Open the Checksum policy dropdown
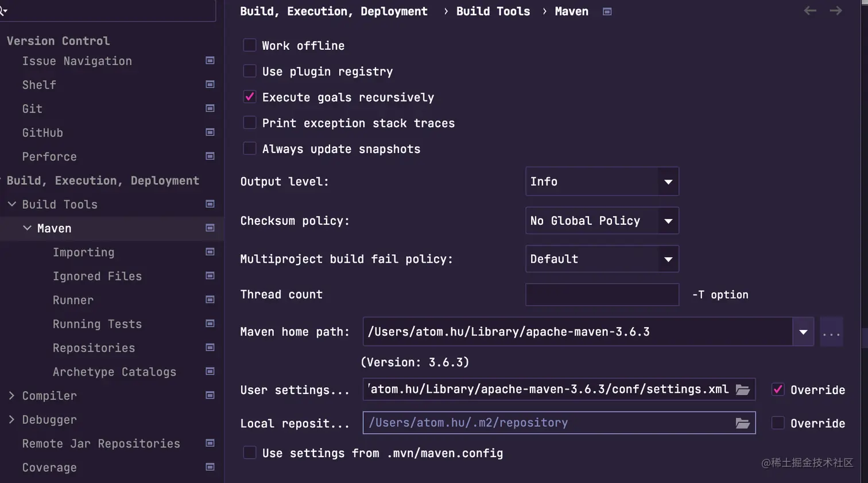 pos(602,221)
